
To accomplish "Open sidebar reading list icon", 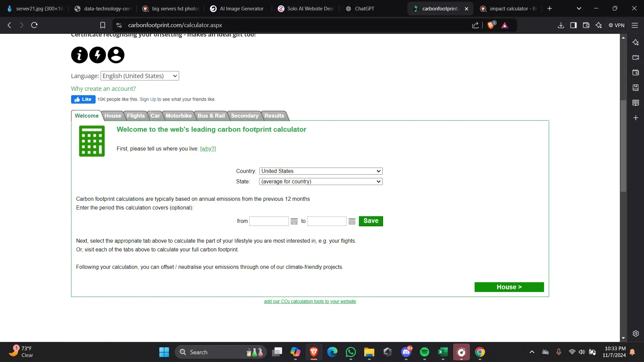I will coord(636,103).
